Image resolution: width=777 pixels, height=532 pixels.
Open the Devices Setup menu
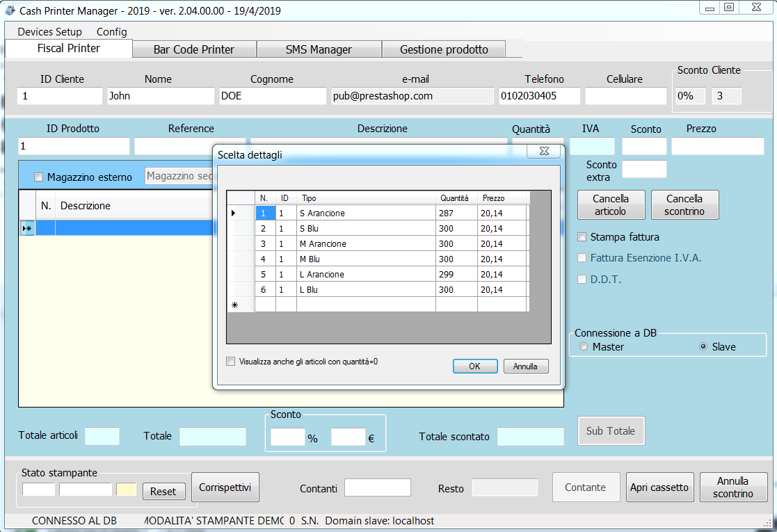tap(49, 32)
